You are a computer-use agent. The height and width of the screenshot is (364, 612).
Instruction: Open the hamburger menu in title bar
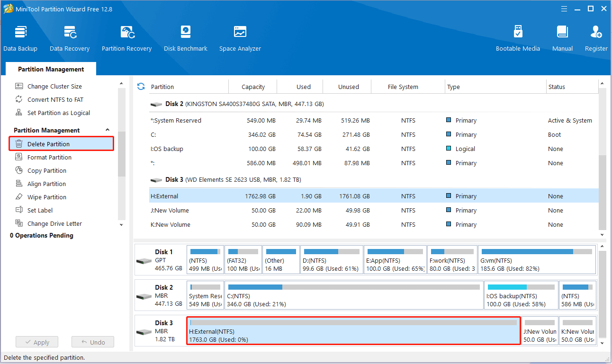(x=564, y=9)
